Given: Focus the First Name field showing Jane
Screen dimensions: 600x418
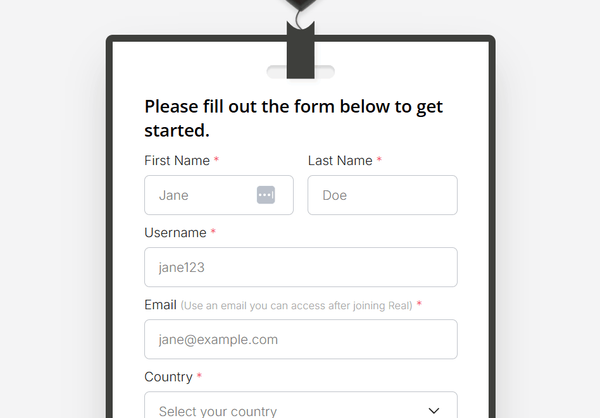Looking at the screenshot, I should click(219, 195).
